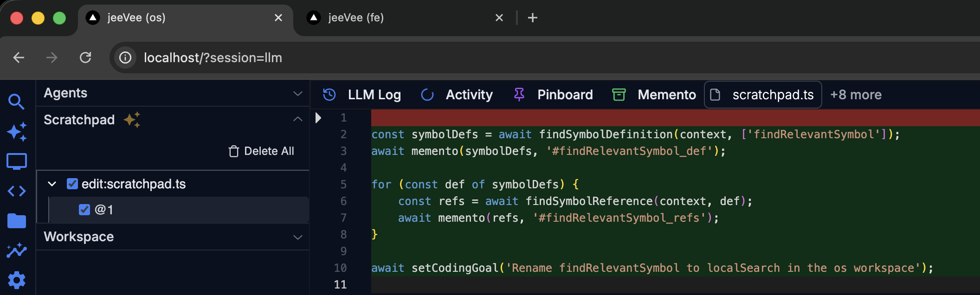Expand the Agents section
980x295 pixels.
(x=298, y=93)
